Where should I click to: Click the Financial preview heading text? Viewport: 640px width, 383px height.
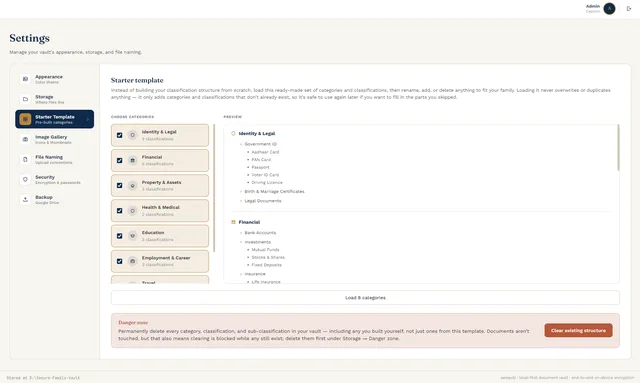point(249,222)
